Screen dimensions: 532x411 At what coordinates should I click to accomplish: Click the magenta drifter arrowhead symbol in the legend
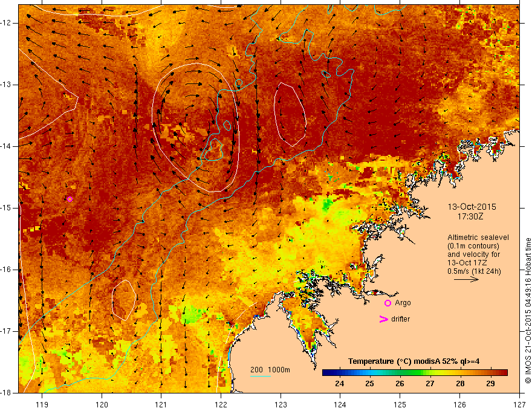coord(383,319)
